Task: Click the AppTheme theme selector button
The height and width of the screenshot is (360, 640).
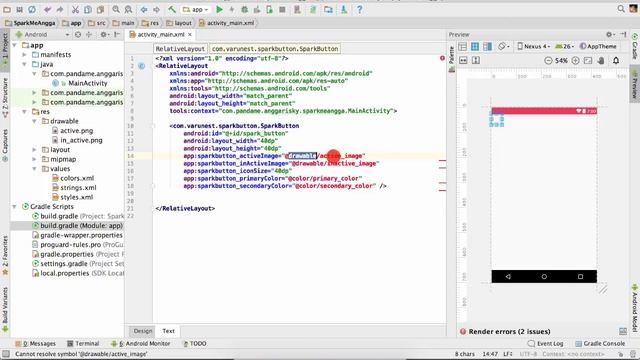Action: 598,47
